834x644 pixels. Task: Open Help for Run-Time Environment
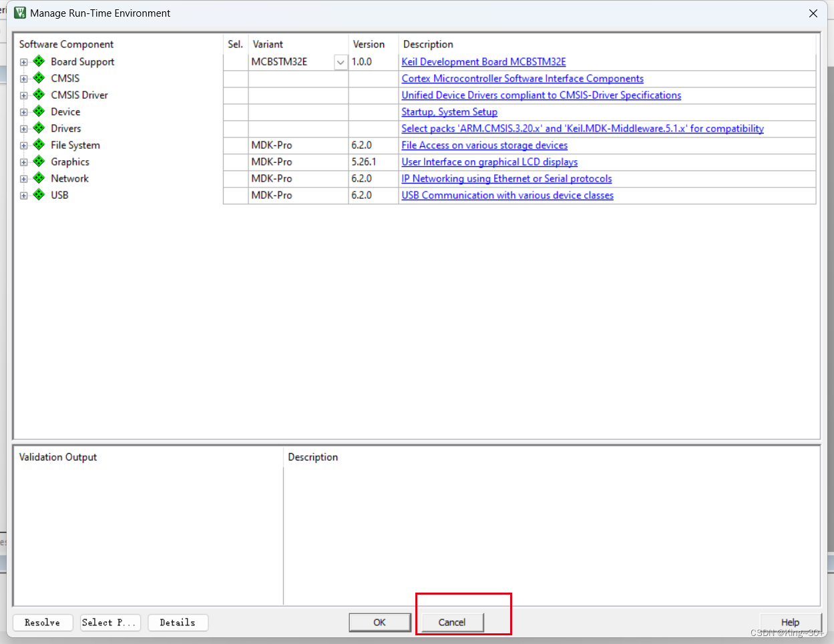click(790, 622)
